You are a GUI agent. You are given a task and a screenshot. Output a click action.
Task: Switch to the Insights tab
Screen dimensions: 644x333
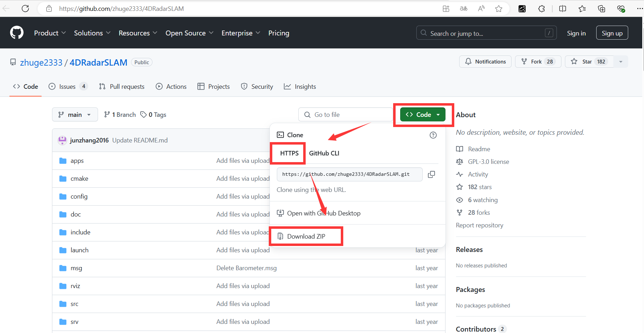pos(300,87)
